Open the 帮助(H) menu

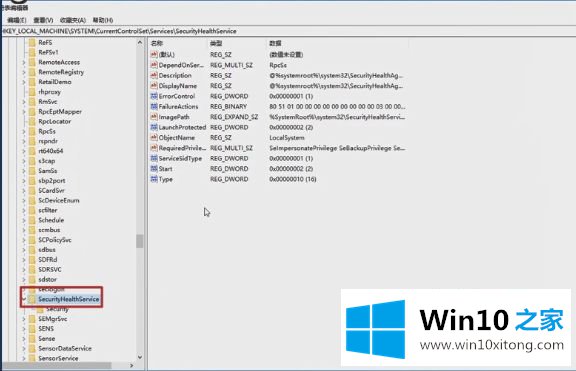click(102, 20)
